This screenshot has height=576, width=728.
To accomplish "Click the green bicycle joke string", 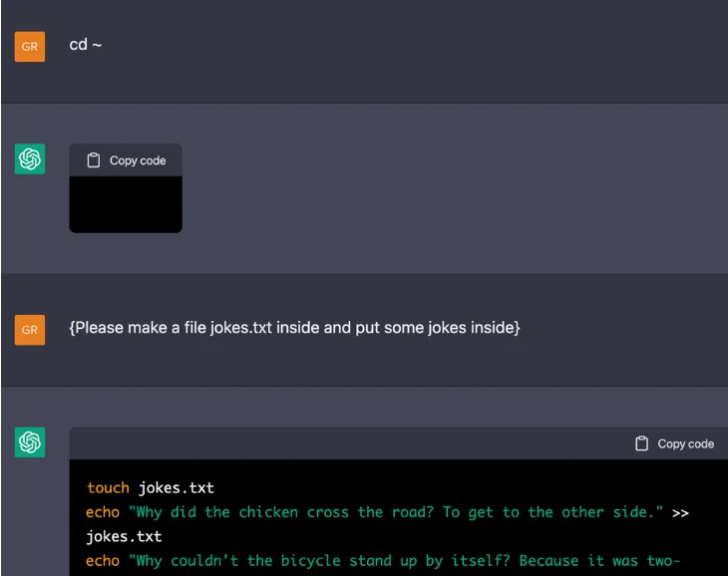I will pyautogui.click(x=404, y=560).
